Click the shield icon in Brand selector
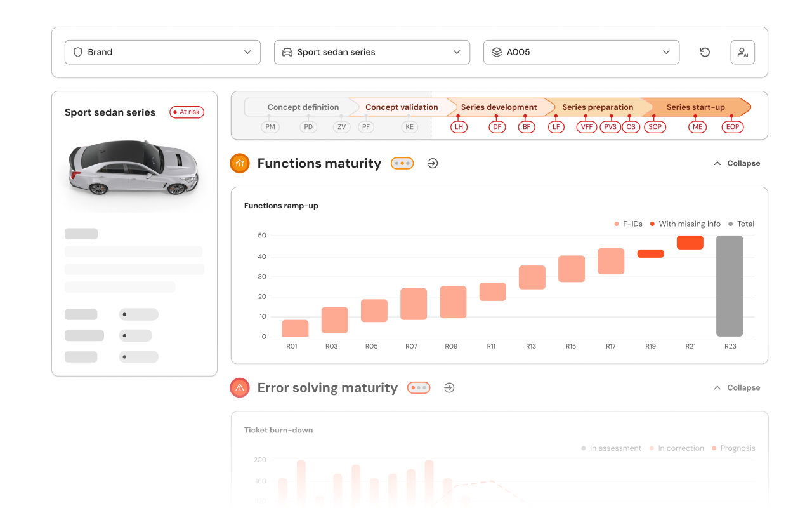 pyautogui.click(x=78, y=52)
